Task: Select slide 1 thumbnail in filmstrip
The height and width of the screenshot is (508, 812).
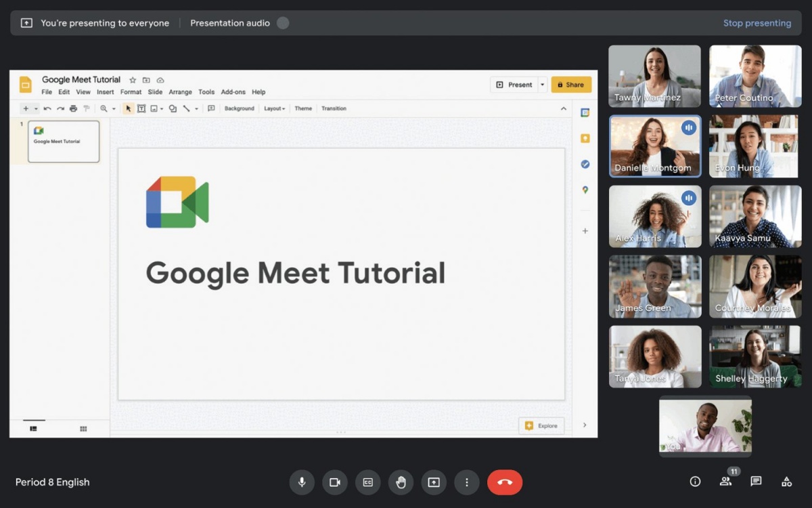Action: point(64,142)
